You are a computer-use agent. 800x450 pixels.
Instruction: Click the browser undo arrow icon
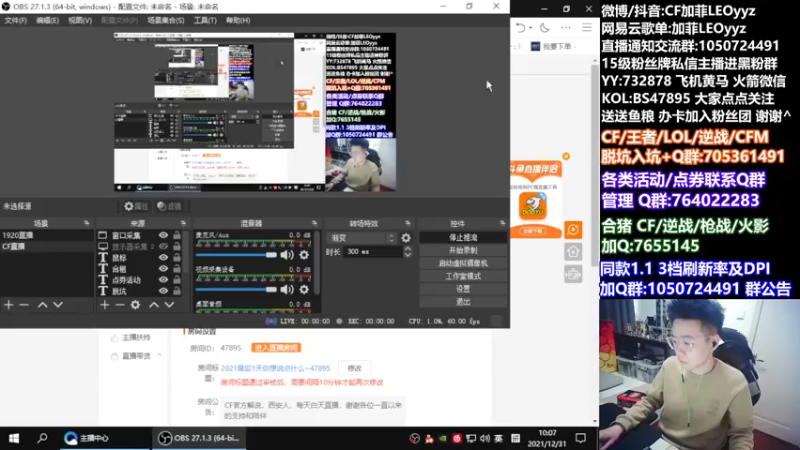[x=520, y=28]
